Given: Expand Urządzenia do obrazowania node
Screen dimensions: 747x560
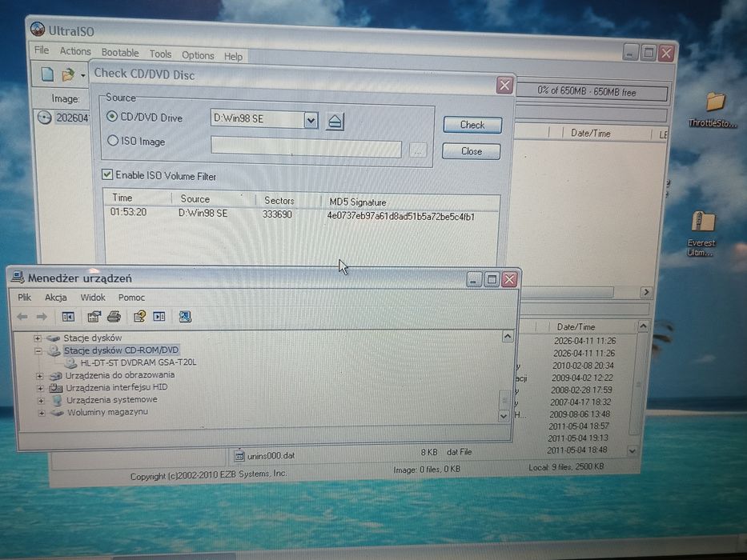Looking at the screenshot, I should click(39, 376).
